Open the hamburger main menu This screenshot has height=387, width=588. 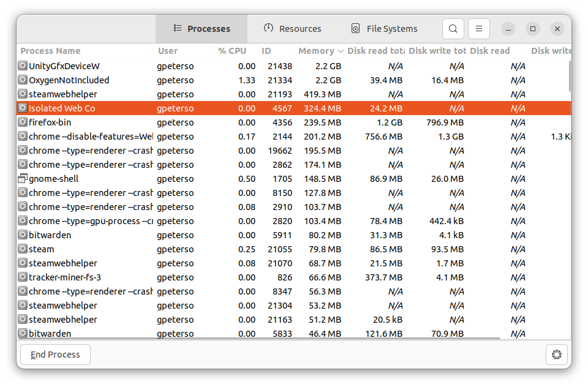(479, 29)
